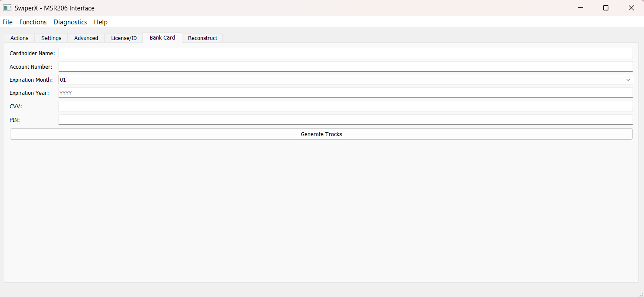The image size is (644, 297).
Task: Focus the Account Number text box
Action: (345, 67)
